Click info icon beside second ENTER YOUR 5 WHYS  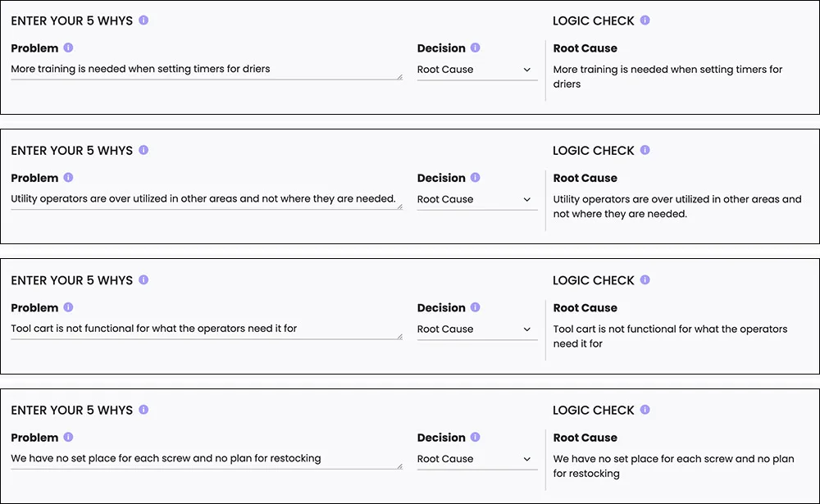pyautogui.click(x=143, y=150)
